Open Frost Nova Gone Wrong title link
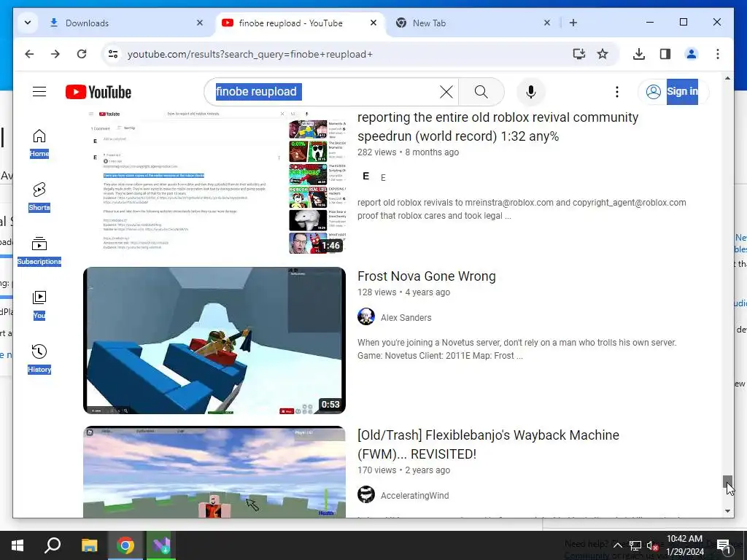 click(x=426, y=276)
